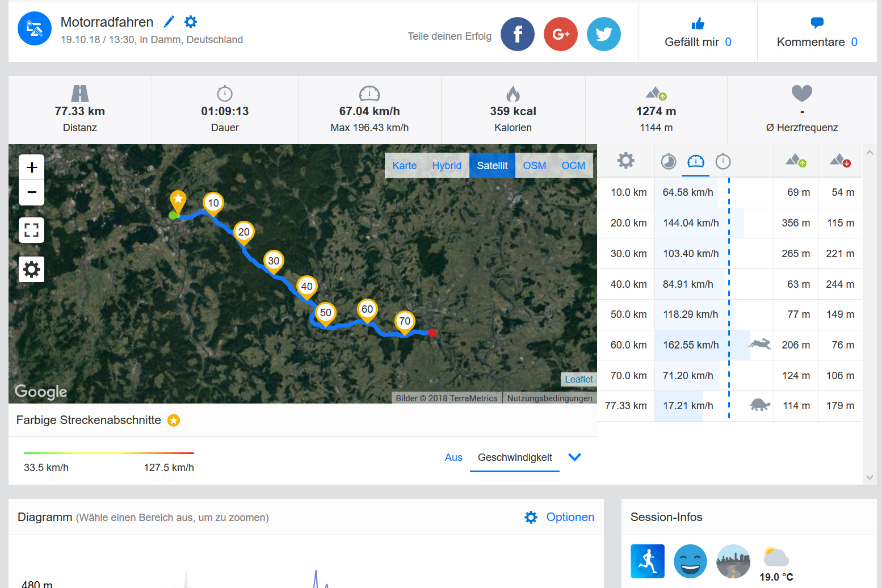Turn colored segments off with Aus
882x588 pixels.
pyautogui.click(x=453, y=457)
